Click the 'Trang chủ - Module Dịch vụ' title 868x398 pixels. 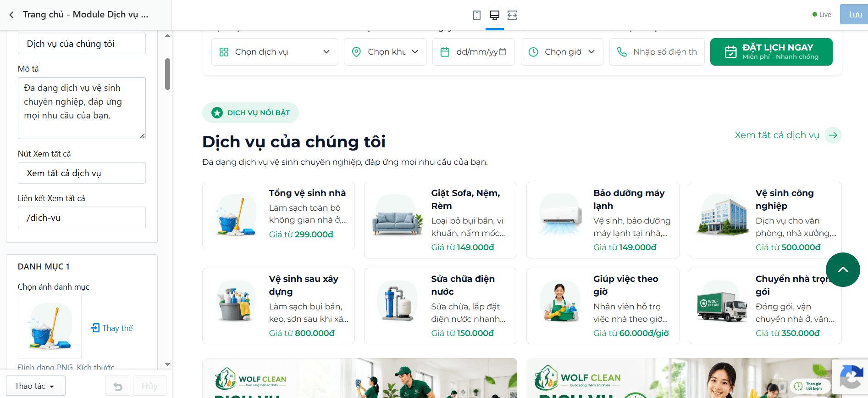point(85,15)
